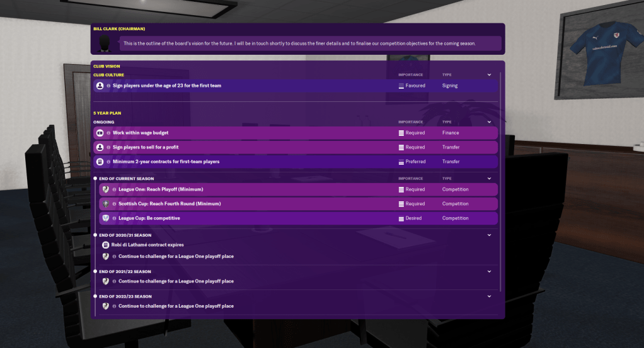Select the Scottish Cup: Reach Fourth Round objective
The height and width of the screenshot is (348, 644).
click(161, 204)
